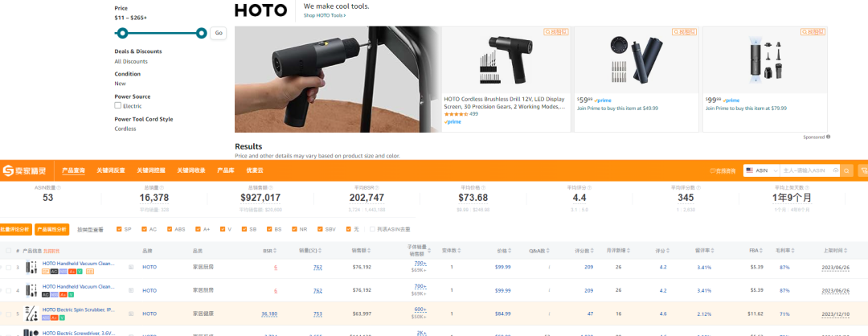Uncheck the ABS type filter checkbox
This screenshot has width=868, height=336.
coord(170,229)
